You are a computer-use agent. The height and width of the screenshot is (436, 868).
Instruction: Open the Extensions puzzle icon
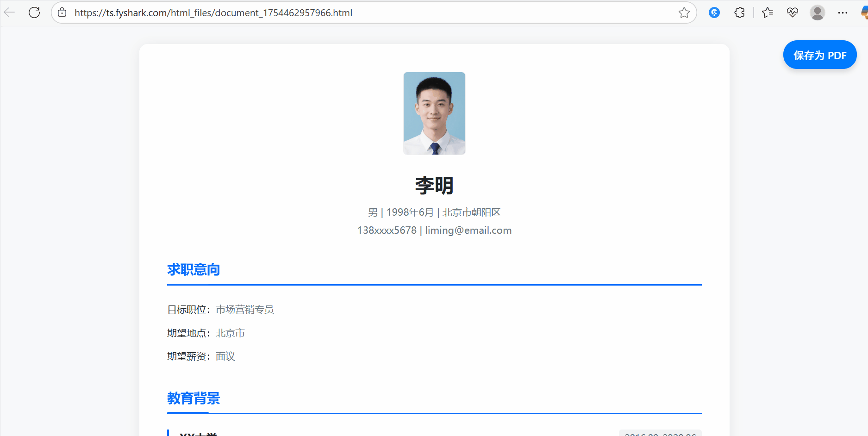(739, 12)
